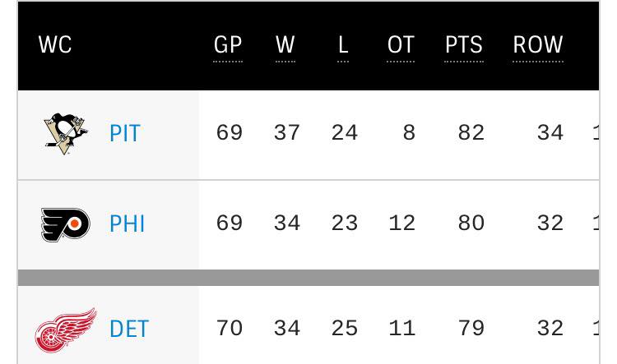
Task: Click the WC header label
Action: tap(55, 44)
